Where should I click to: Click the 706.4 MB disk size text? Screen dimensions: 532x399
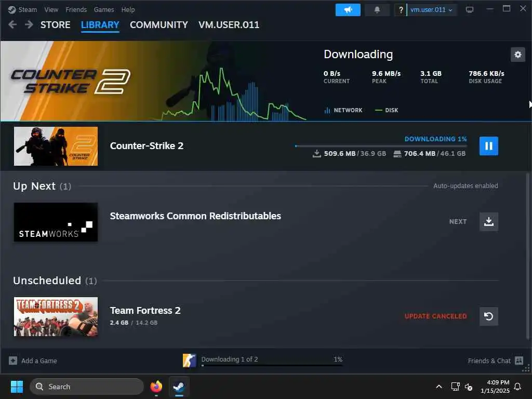pyautogui.click(x=420, y=153)
